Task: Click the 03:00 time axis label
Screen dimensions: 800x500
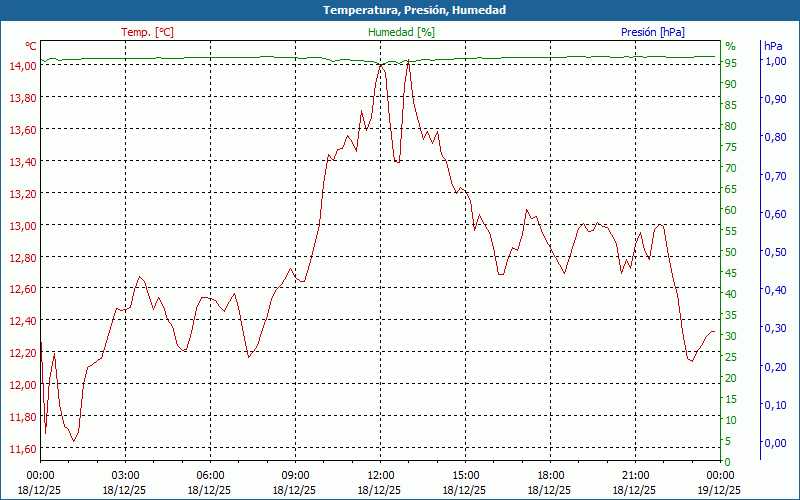Action: tap(125, 475)
